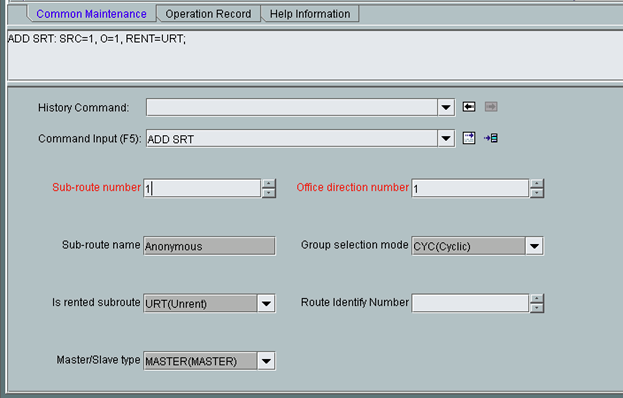
Task: Decrease the Route Identify Number with down arrow
Action: click(x=537, y=308)
